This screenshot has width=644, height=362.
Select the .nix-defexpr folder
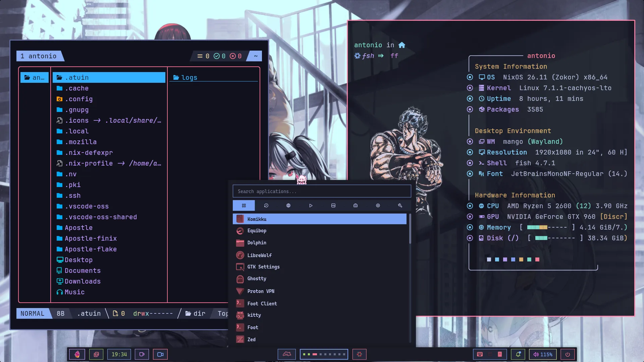pyautogui.click(x=109, y=153)
